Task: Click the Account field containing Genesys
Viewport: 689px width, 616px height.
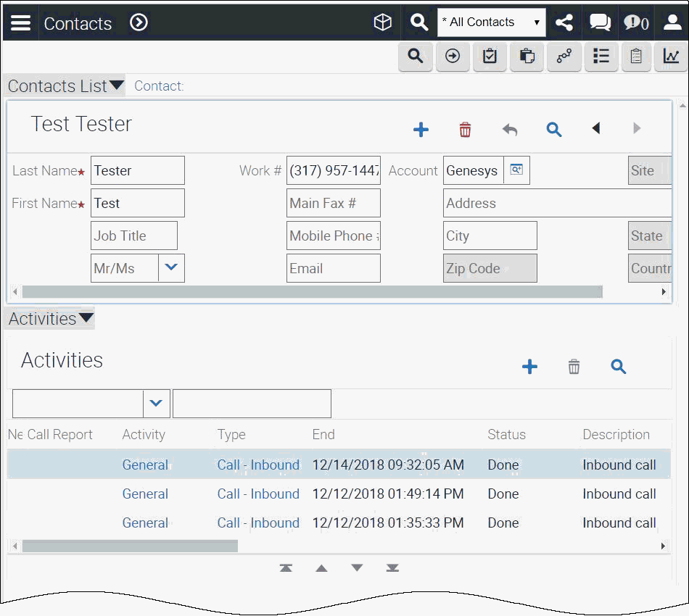Action: point(474,170)
